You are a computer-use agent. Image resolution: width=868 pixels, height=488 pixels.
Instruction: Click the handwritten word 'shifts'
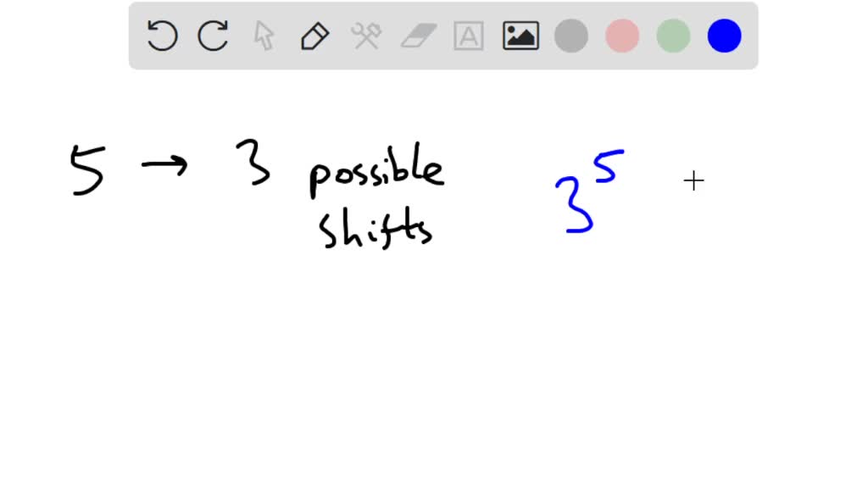tap(376, 228)
